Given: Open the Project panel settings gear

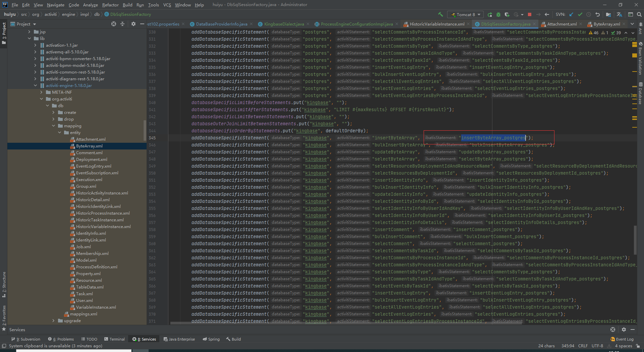Looking at the screenshot, I should (x=133, y=24).
